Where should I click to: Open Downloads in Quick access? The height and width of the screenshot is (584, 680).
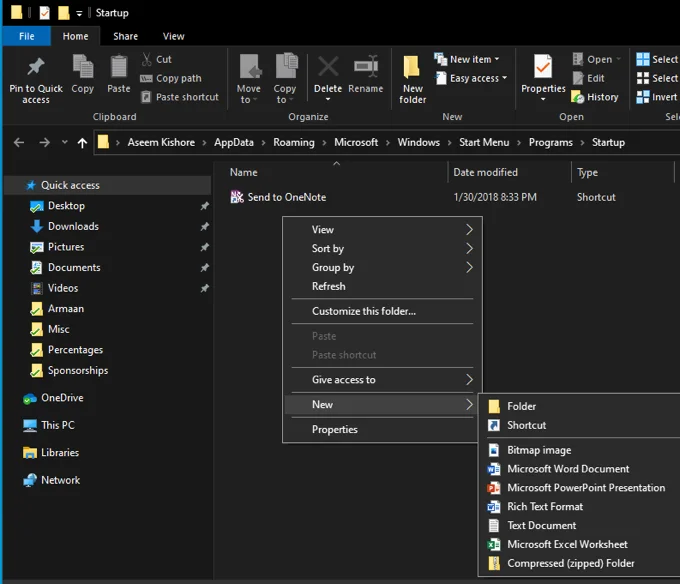pyautogui.click(x=73, y=226)
